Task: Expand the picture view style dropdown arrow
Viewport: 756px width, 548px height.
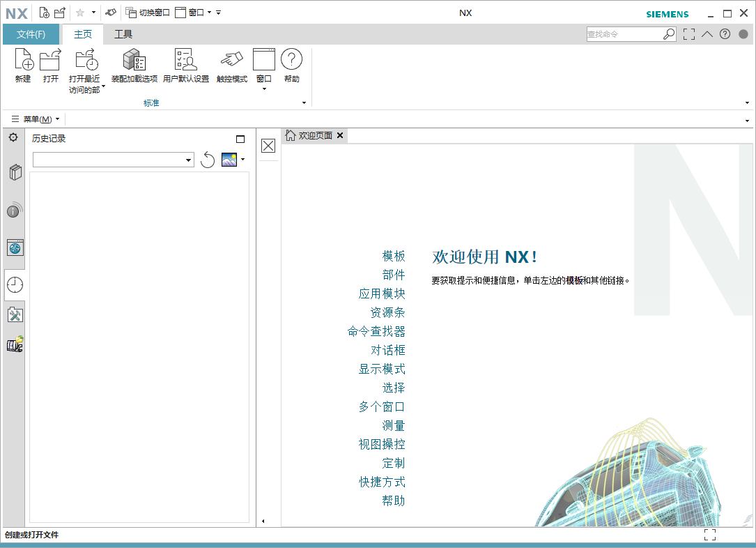Action: pos(242,159)
